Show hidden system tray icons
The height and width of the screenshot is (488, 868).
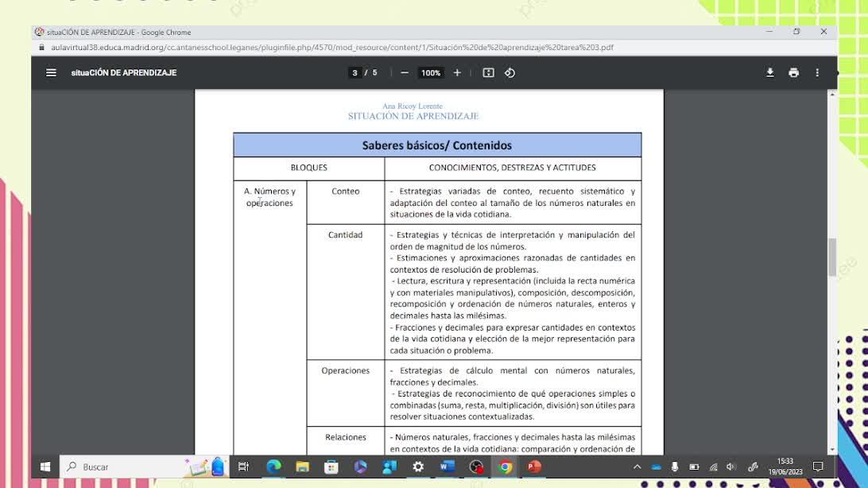click(637, 467)
